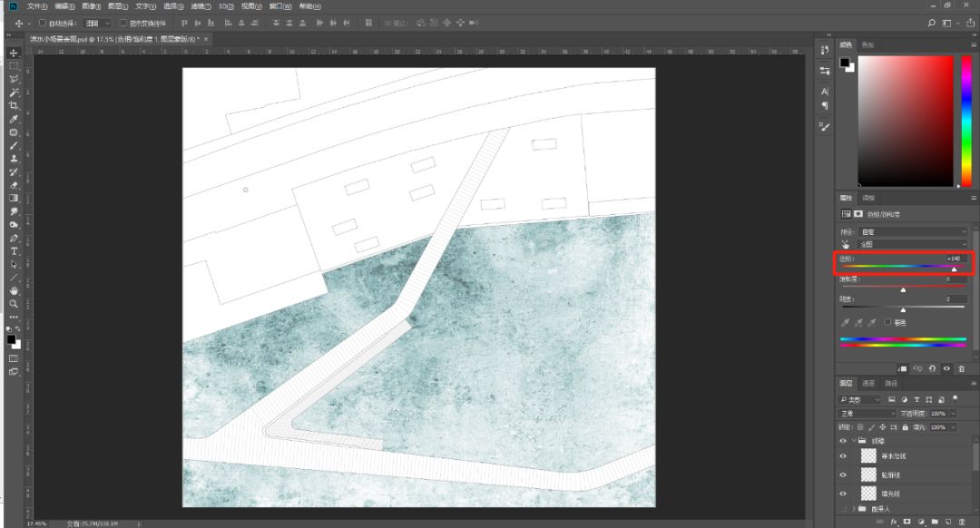This screenshot has height=528, width=980.
Task: Open the 滤镜 Filter menu
Action: (x=200, y=6)
